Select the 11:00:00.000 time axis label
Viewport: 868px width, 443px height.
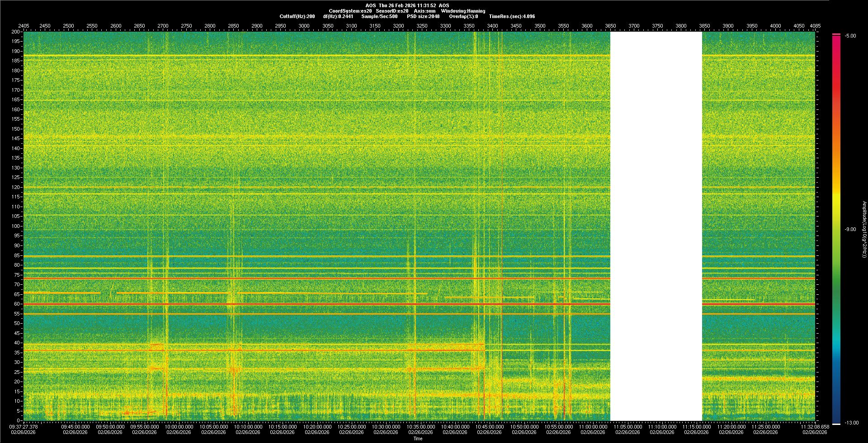[593, 427]
